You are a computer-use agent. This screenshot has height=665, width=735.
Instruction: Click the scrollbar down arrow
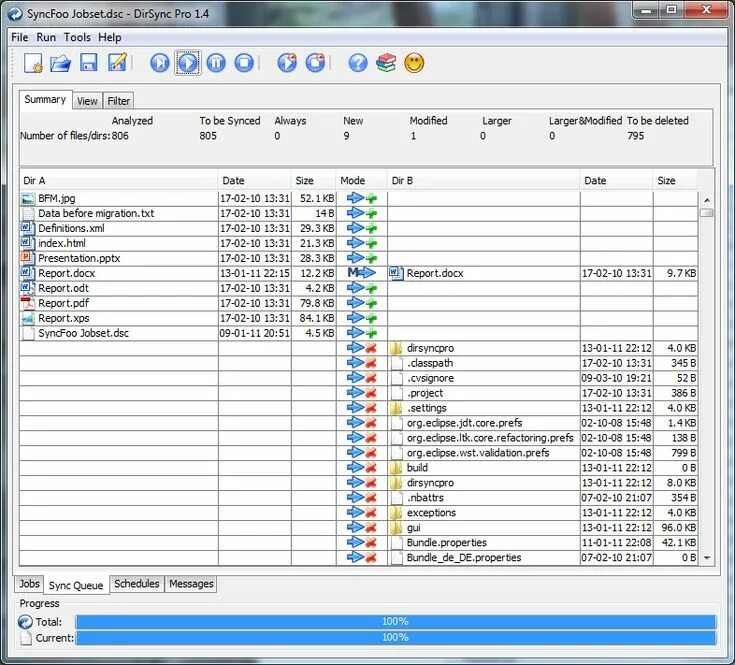click(x=707, y=558)
